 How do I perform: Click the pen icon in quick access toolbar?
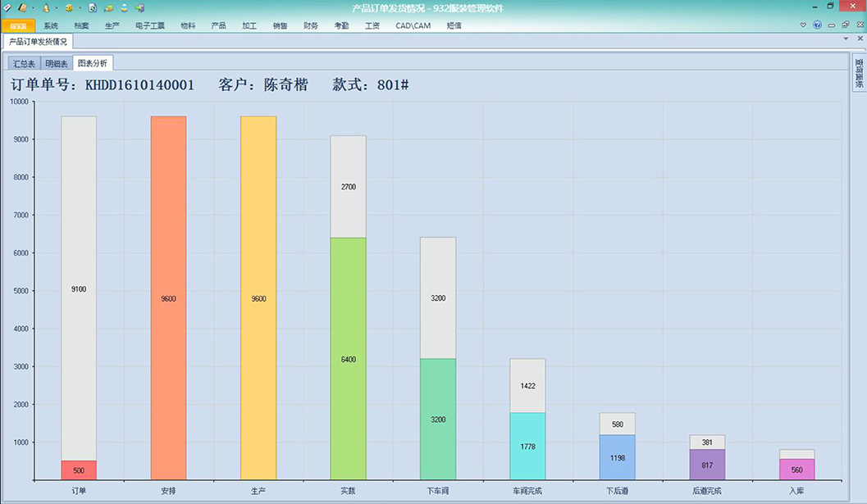coord(7,7)
